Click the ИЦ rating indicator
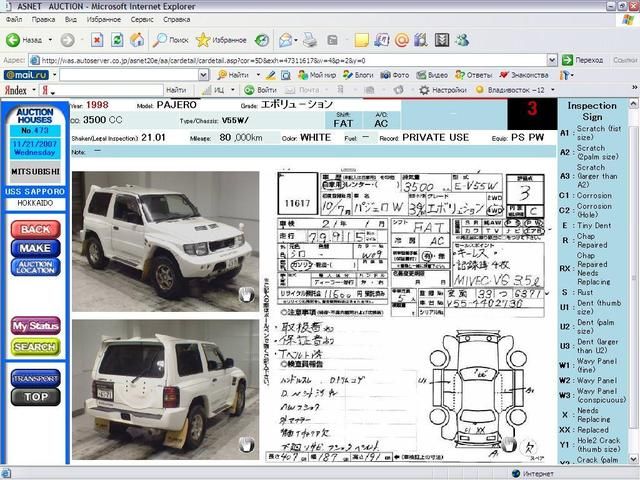 tap(214, 90)
